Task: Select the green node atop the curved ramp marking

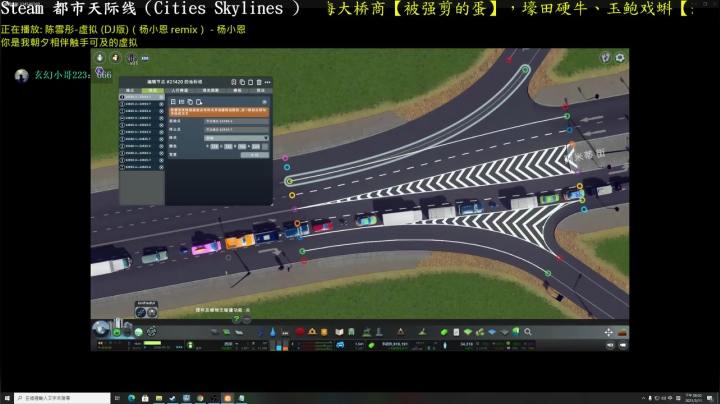Action: (x=525, y=70)
